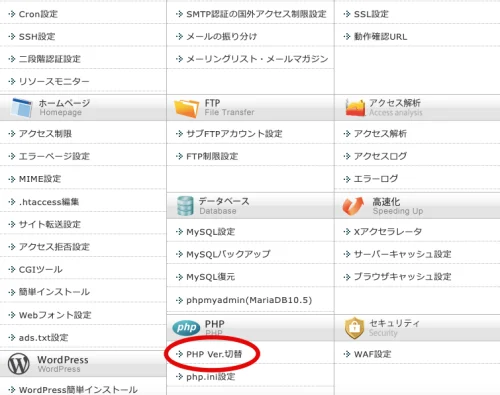This screenshot has height=395, width=500.
Task: Click the PHP section heading text
Action: tap(214, 324)
